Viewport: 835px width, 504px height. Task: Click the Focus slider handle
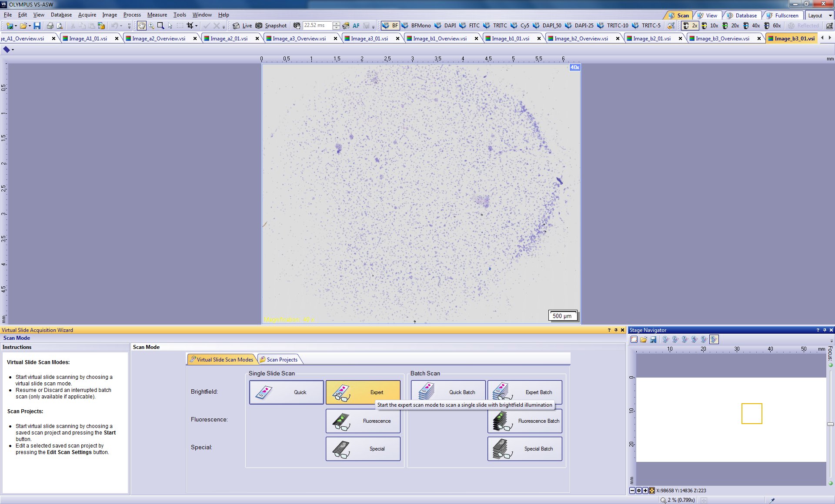(830, 424)
